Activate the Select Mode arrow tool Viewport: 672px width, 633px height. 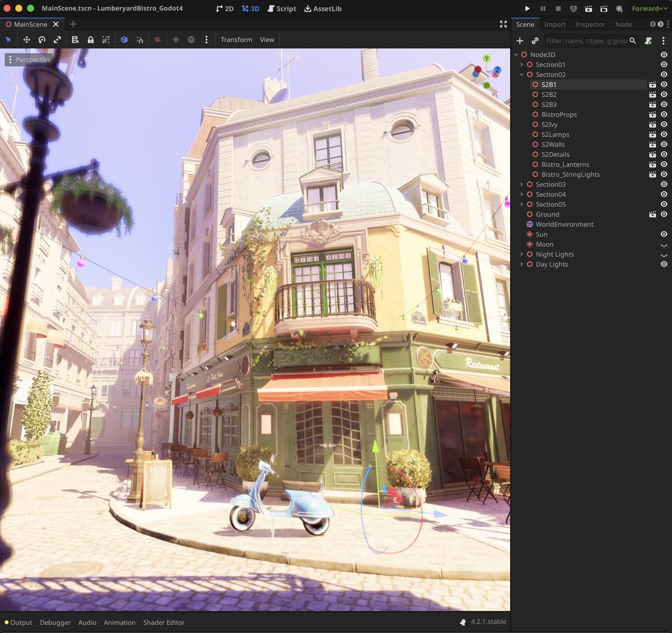click(x=8, y=40)
